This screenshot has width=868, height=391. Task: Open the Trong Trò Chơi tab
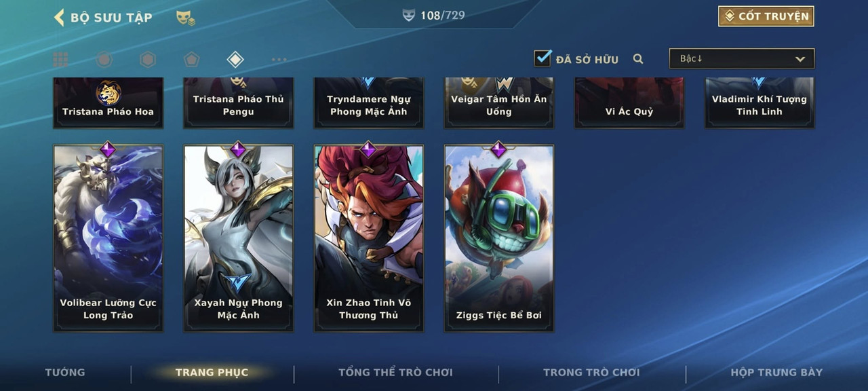591,372
